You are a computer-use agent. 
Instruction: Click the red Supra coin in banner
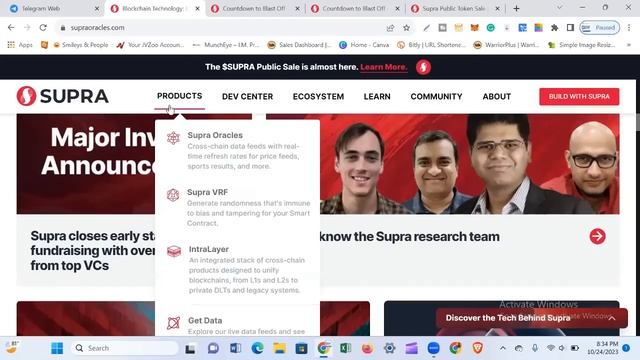click(423, 67)
